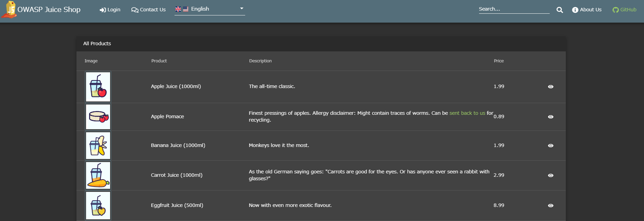
Task: Sort by the Price column header
Action: (x=499, y=61)
